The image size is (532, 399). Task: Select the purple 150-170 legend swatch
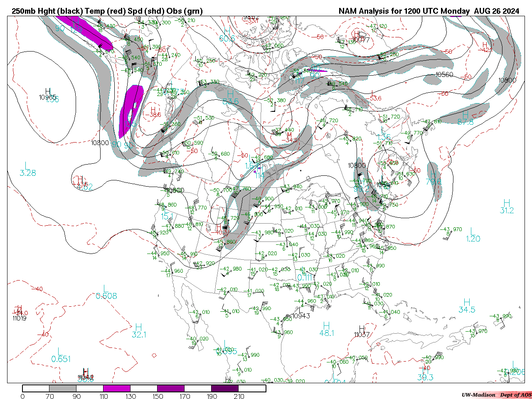click(171, 388)
